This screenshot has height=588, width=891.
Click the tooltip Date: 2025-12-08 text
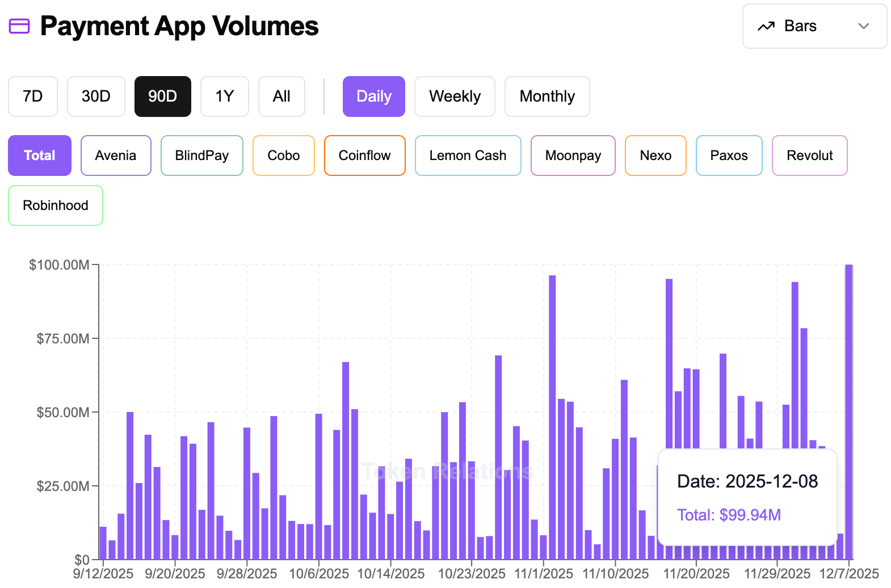[x=747, y=481]
